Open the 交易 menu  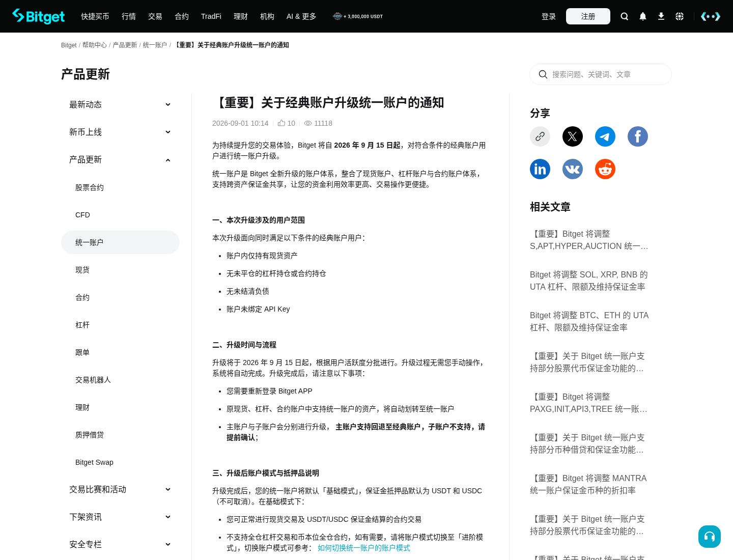(x=155, y=16)
